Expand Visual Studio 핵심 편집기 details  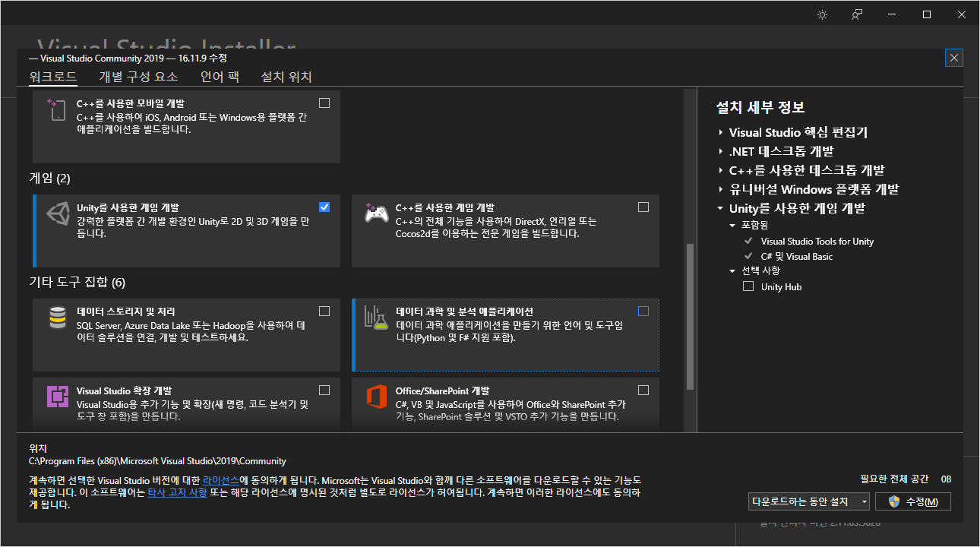[x=720, y=132]
